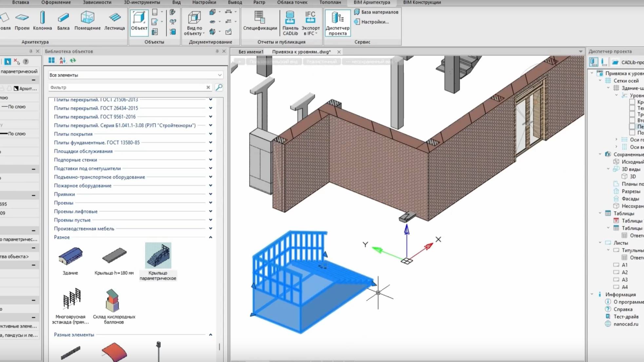Screen dimensions: 644x362
Task: Expand the Пожарное оборудование category
Action: pos(211,185)
